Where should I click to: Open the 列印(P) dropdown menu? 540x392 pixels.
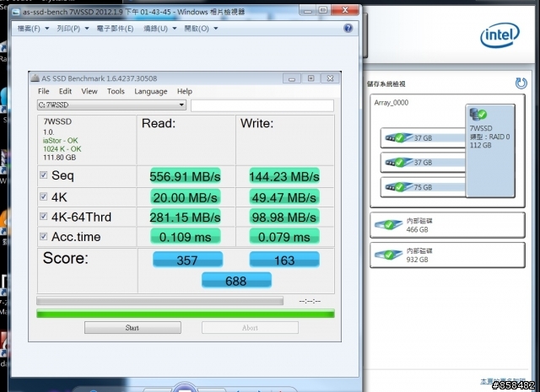click(x=73, y=29)
